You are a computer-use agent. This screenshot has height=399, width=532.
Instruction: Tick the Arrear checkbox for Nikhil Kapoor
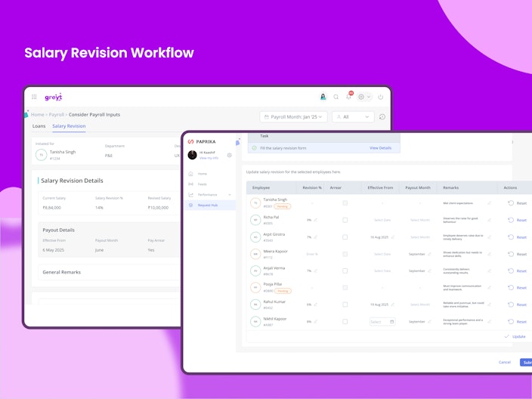(345, 321)
